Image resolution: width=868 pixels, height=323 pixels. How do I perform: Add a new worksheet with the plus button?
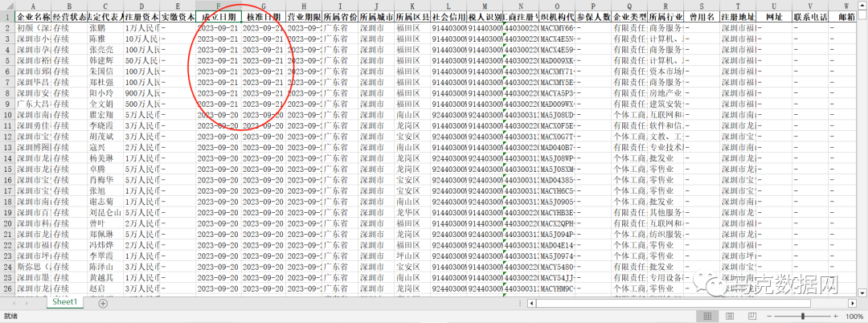click(103, 303)
